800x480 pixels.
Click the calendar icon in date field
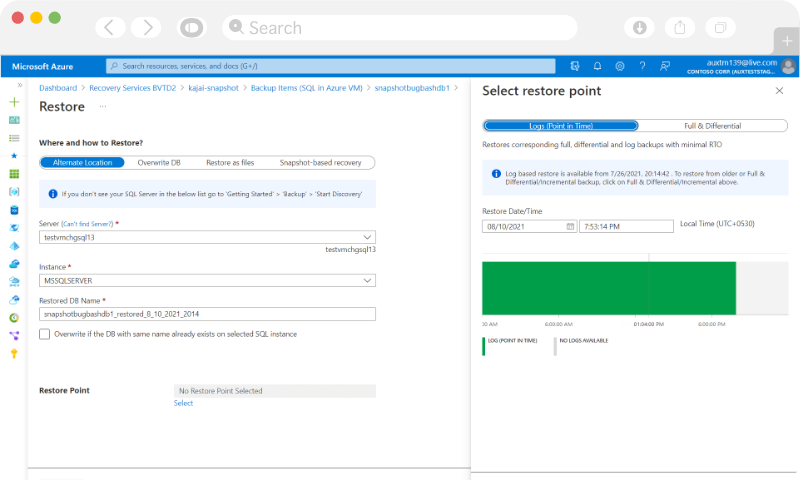(x=570, y=226)
